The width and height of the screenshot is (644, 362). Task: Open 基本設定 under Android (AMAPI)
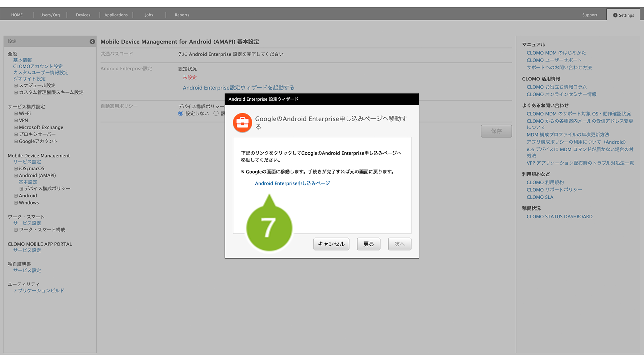coord(28,182)
